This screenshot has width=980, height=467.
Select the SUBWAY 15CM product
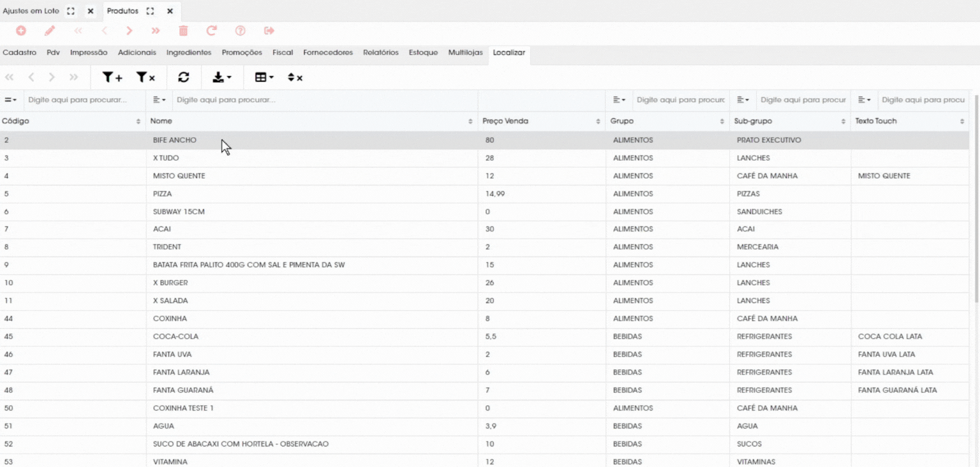click(484, 212)
